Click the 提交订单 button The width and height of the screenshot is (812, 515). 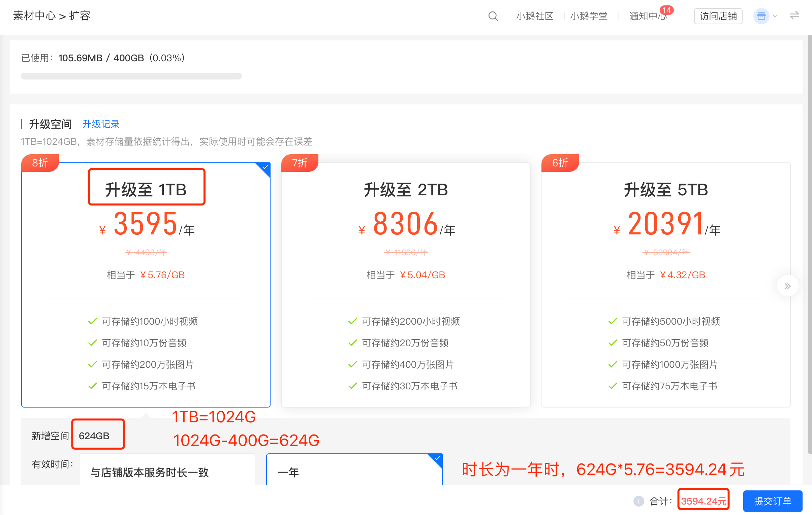772,501
